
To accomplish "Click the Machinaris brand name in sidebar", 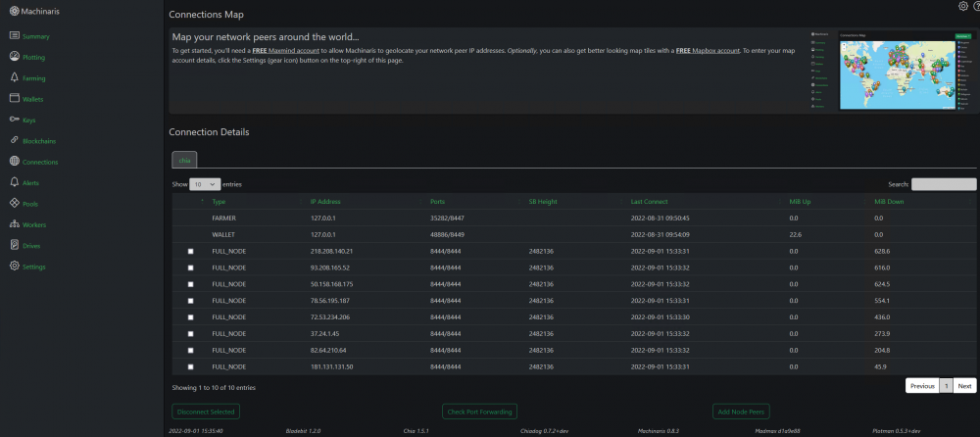I will pos(40,11).
